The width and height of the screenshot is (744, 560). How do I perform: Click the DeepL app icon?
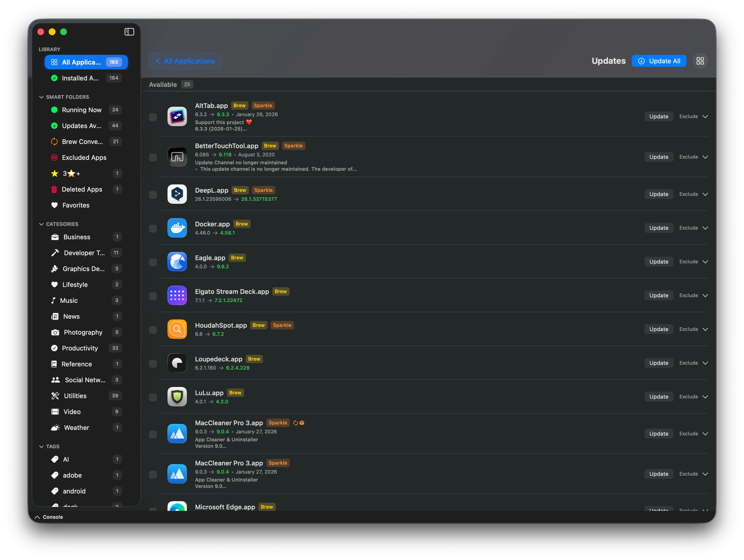[177, 194]
